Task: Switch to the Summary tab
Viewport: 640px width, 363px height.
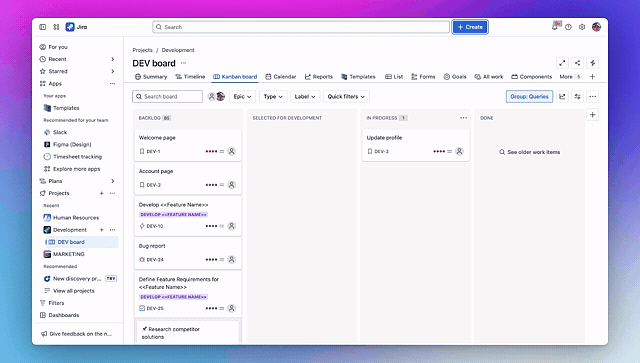Action: tap(151, 77)
